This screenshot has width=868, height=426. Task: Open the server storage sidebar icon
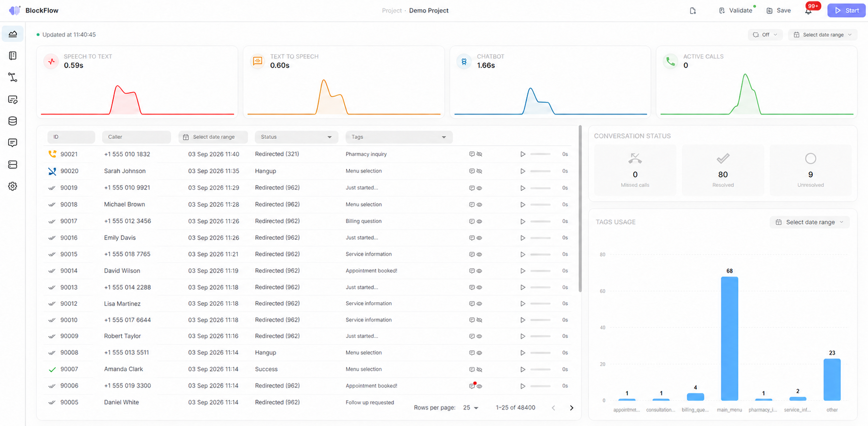coord(13,165)
